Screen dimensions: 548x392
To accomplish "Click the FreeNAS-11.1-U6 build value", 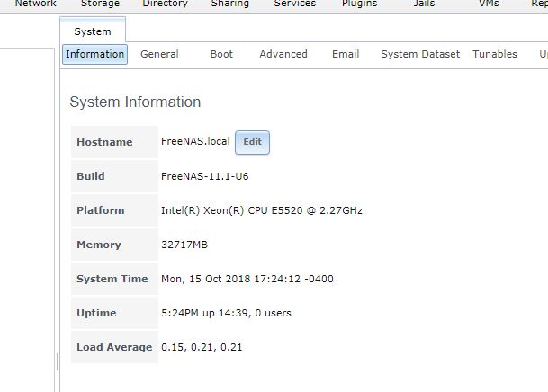I will 205,176.
